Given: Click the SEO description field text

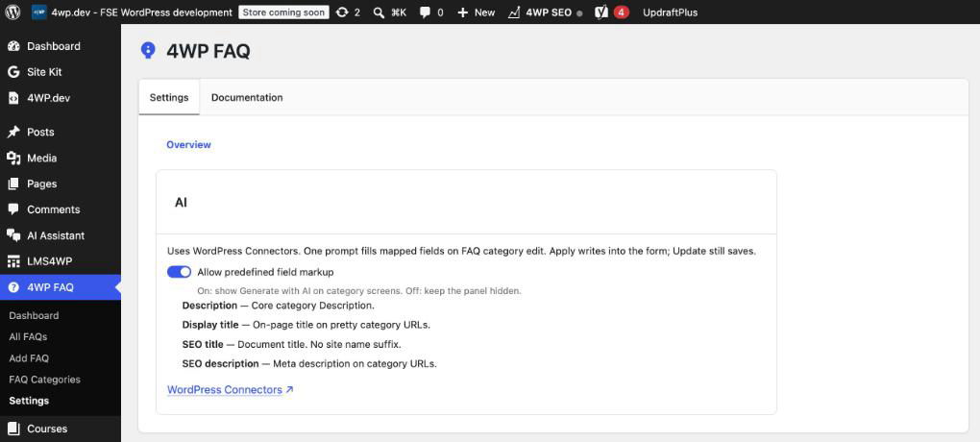Looking at the screenshot, I should [309, 364].
